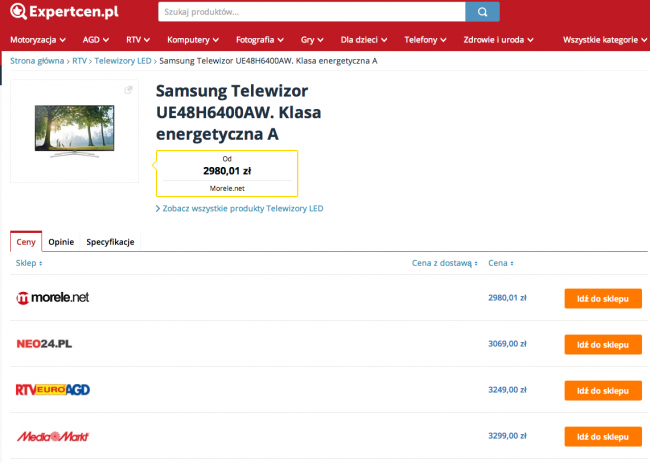Image resolution: width=650 pixels, height=463 pixels.
Task: Open the Motoryzacja category menu
Action: (x=38, y=40)
